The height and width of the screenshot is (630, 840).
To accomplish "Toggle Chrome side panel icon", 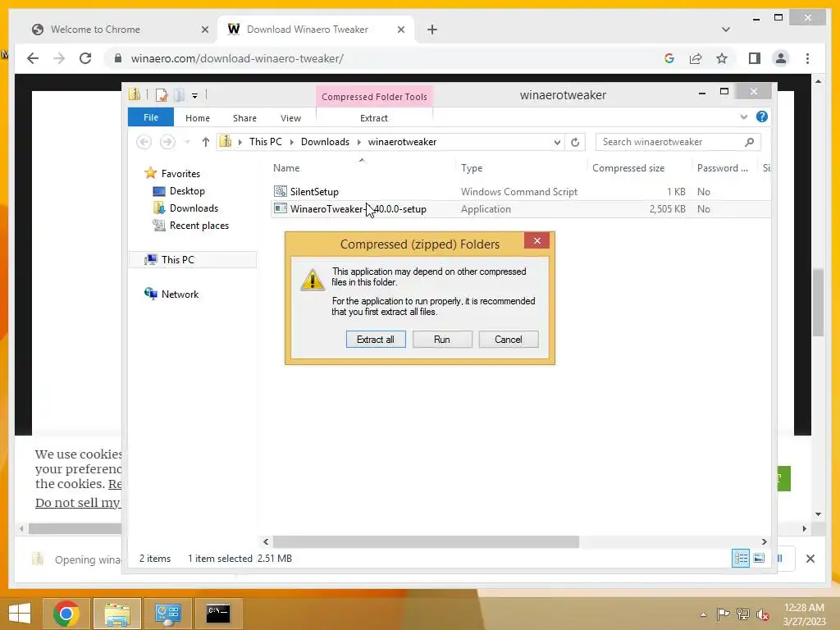I will click(755, 58).
